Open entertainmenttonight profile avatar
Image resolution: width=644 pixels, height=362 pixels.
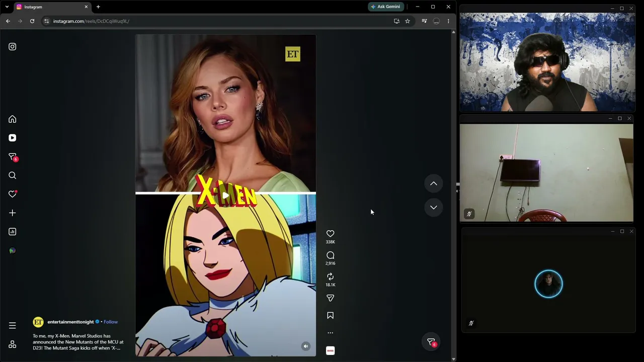click(x=38, y=322)
